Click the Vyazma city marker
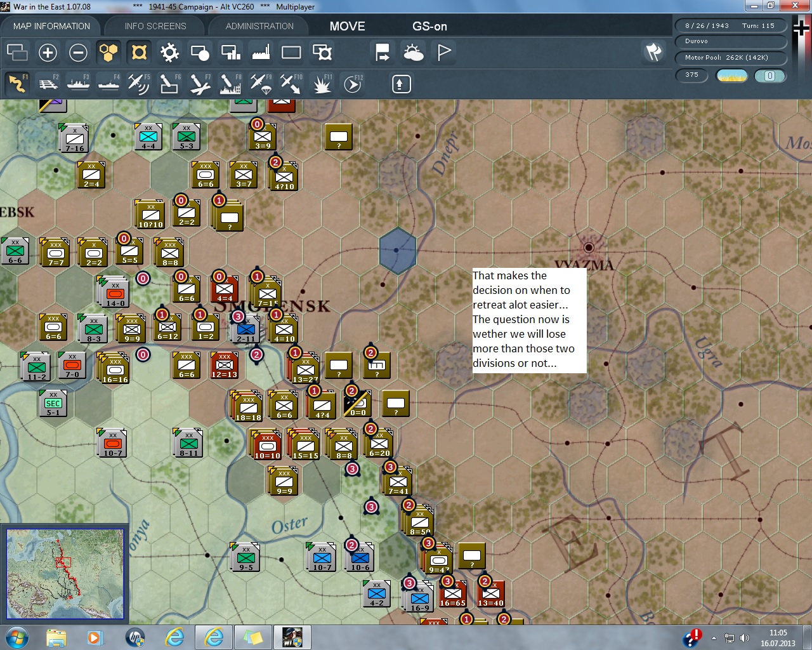 click(589, 247)
